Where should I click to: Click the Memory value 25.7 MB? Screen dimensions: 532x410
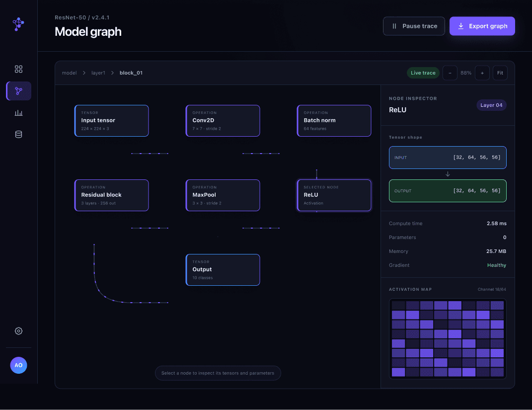[x=496, y=251]
